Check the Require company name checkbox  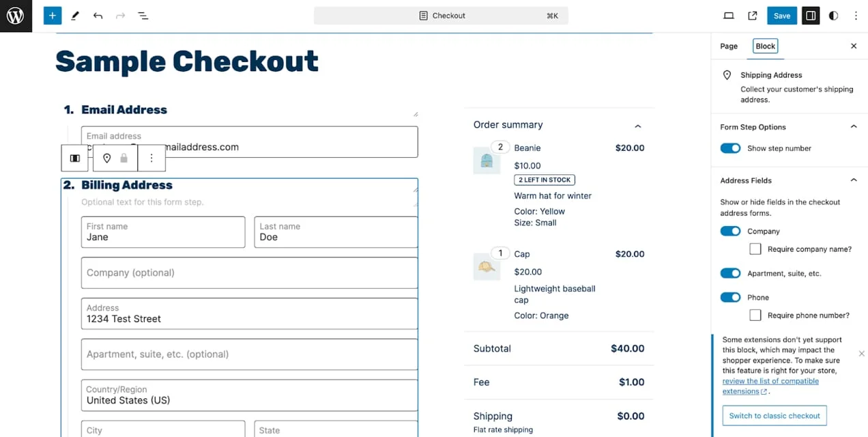tap(755, 249)
